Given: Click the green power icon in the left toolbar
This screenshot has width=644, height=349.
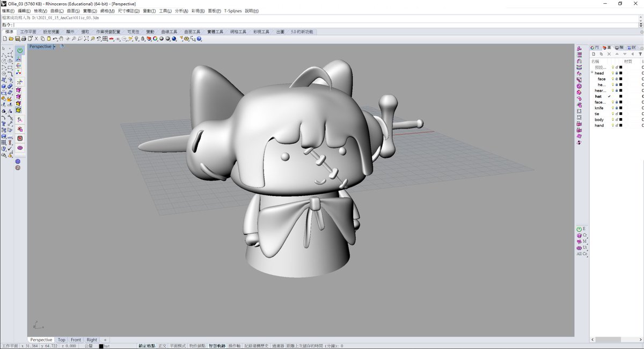Looking at the screenshot, I should (20, 50).
